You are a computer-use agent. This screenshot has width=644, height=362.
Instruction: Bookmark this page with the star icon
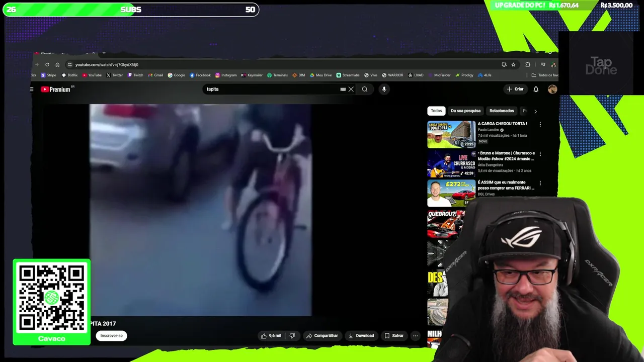pyautogui.click(x=513, y=64)
